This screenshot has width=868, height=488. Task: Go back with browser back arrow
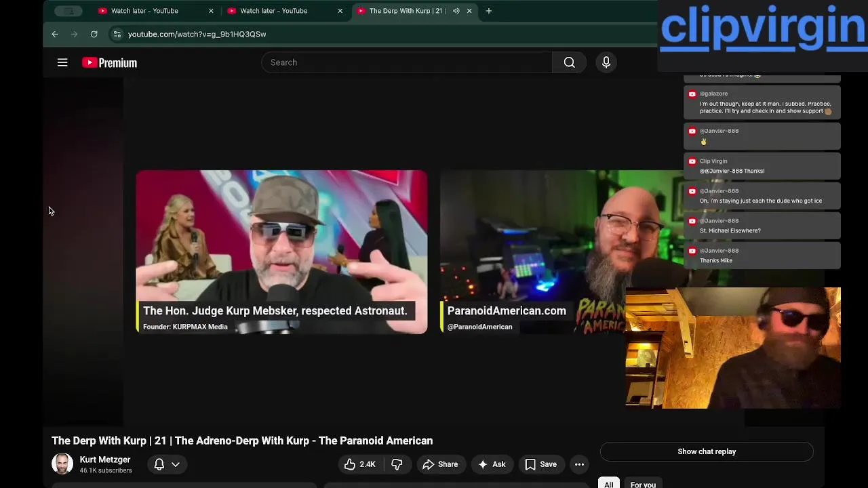pos(55,34)
